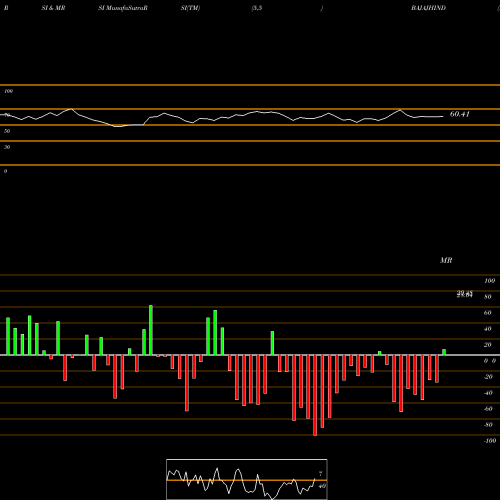Click the 30 label on RSI axis

click(x=7, y=147)
